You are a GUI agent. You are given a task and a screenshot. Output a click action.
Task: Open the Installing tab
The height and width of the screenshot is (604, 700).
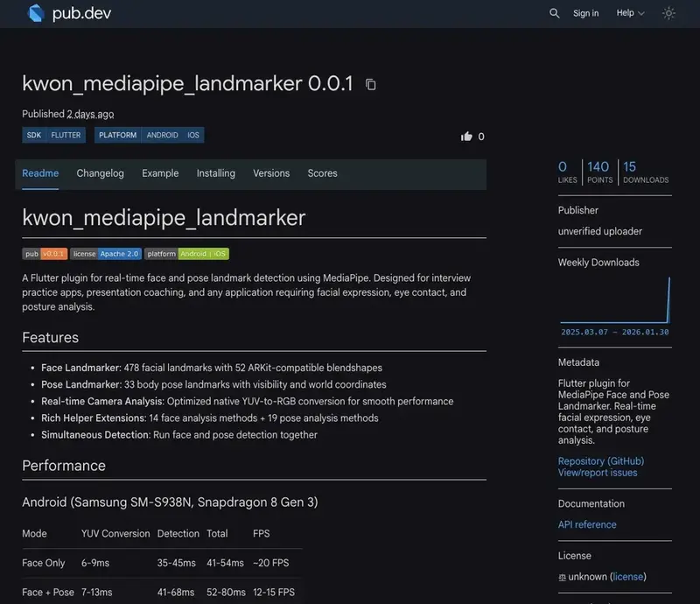215,173
